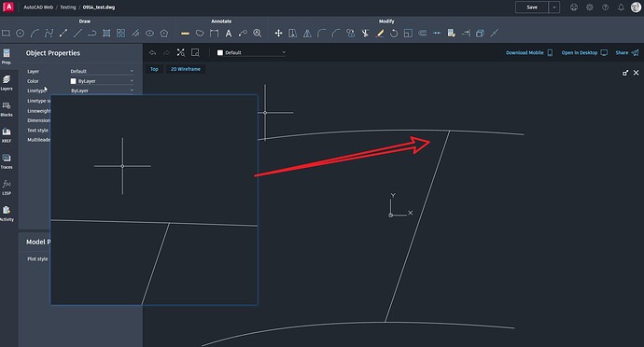The width and height of the screenshot is (644, 347).
Task: Select the Move modify tool
Action: (x=278, y=34)
